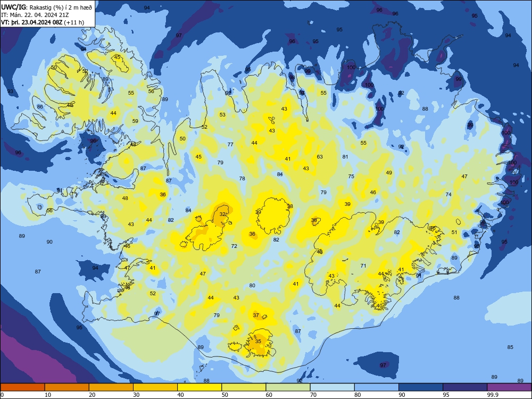
Task: Select the purple above-99.9 legend swatch
Action: click(509, 387)
